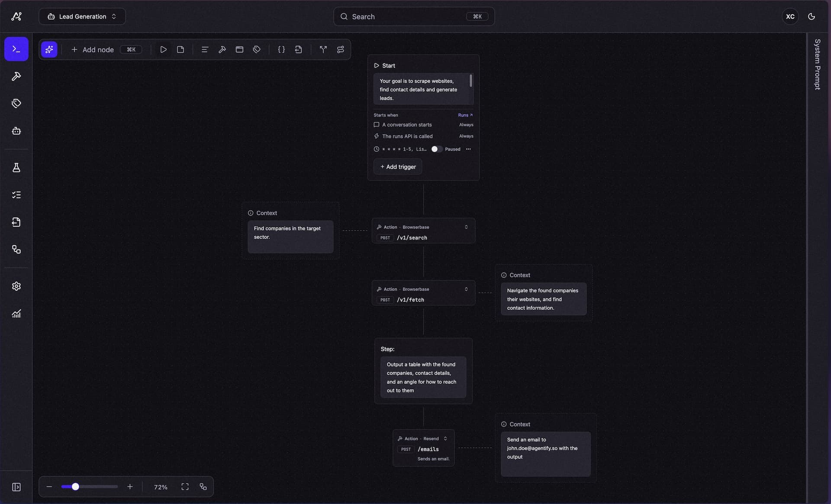Click the zoom slider handle
Viewport: 831px width, 504px height.
(75, 487)
